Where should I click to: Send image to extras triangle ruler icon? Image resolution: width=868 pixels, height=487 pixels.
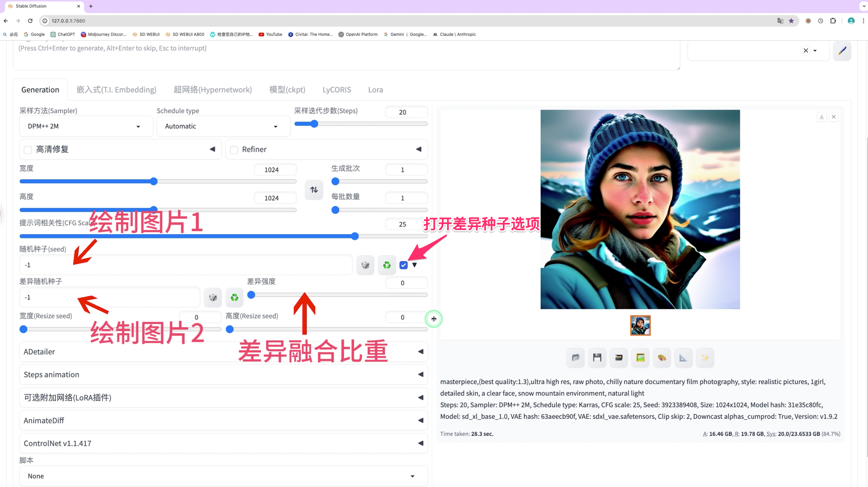point(683,357)
